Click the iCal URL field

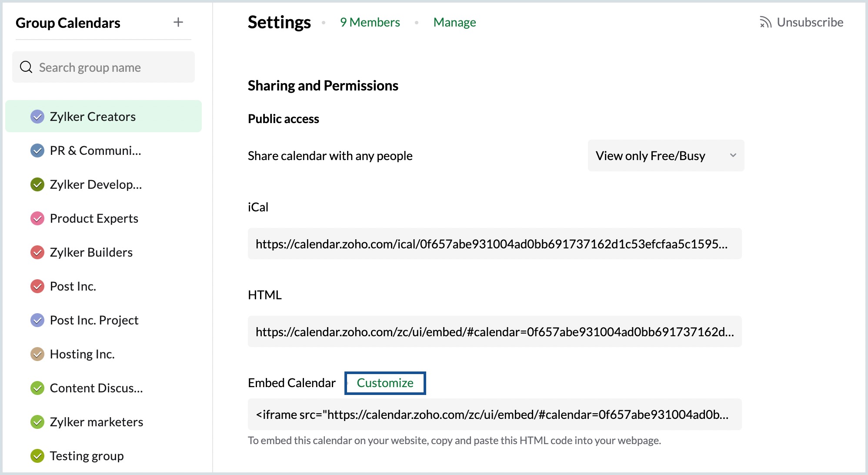pos(494,244)
